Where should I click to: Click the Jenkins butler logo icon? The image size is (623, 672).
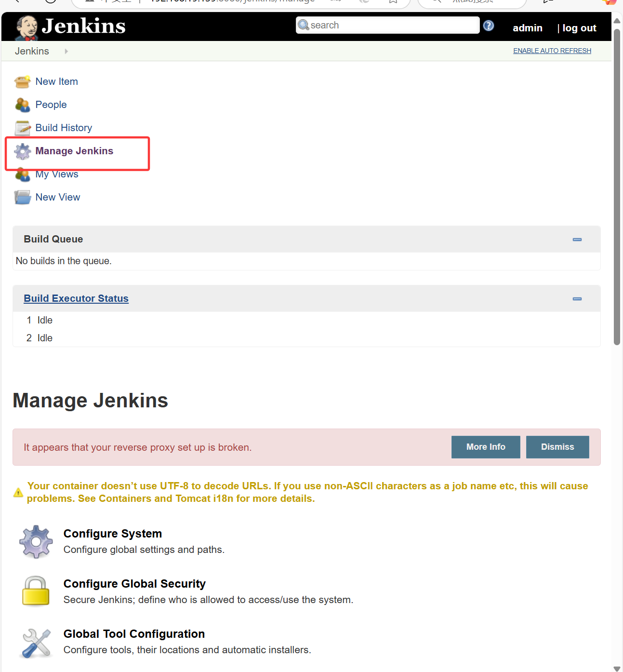[x=27, y=28]
